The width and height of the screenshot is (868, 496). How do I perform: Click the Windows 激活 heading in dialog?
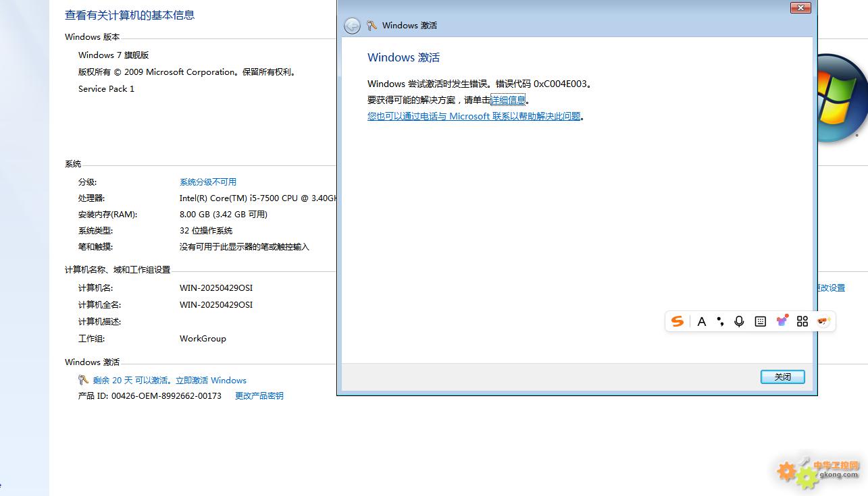point(403,57)
